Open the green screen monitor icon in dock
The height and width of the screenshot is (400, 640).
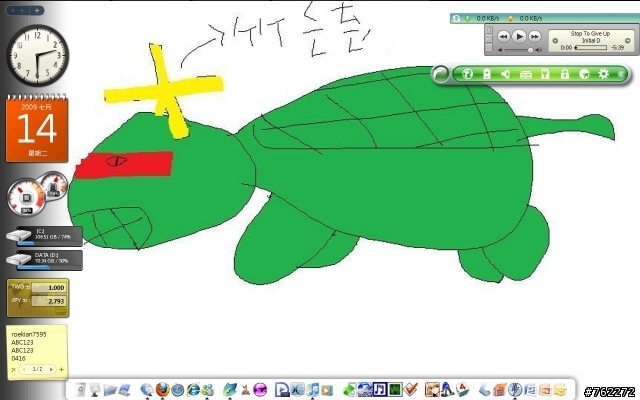click(395, 389)
